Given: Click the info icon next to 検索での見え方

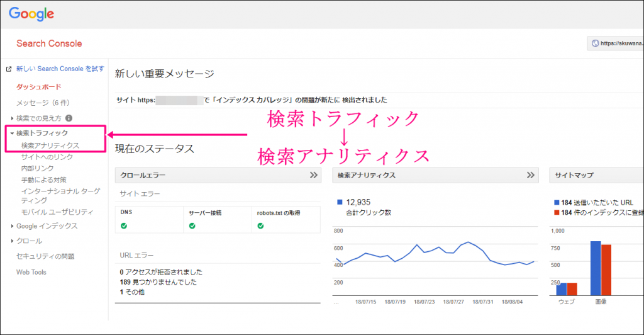Looking at the screenshot, I should tap(69, 118).
